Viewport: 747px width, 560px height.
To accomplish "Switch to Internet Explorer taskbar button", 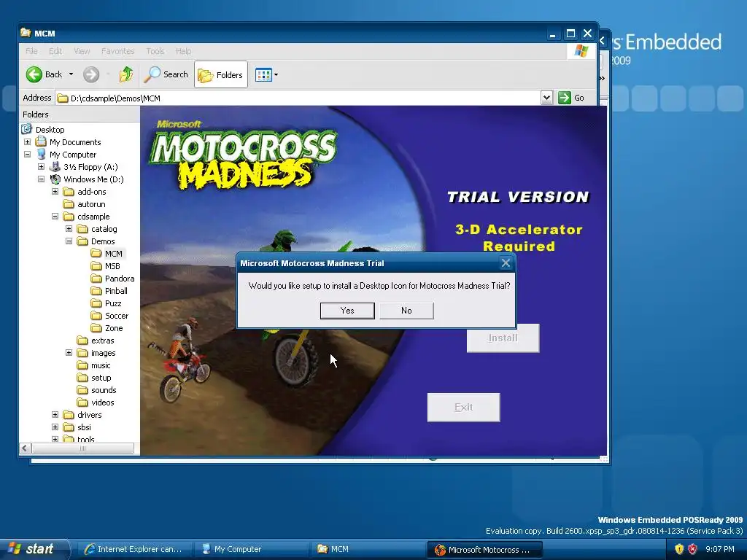I will [x=134, y=549].
